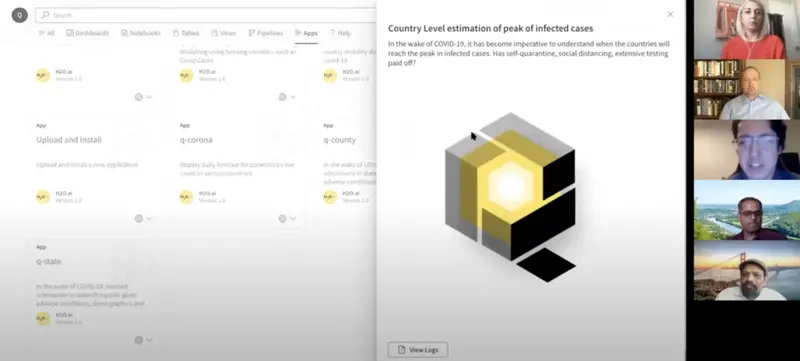Image resolution: width=800 pixels, height=361 pixels.
Task: Open the Help tab
Action: (340, 33)
